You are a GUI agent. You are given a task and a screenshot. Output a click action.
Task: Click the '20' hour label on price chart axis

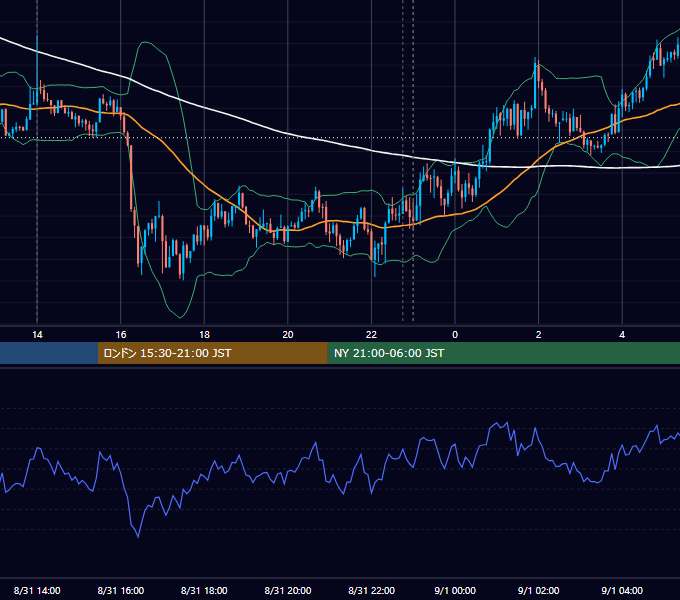click(x=288, y=335)
